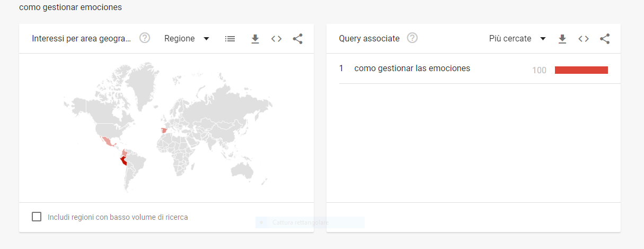Viewport: 644px width, 249px height.
Task: Open help for Query associate
Action: (412, 38)
